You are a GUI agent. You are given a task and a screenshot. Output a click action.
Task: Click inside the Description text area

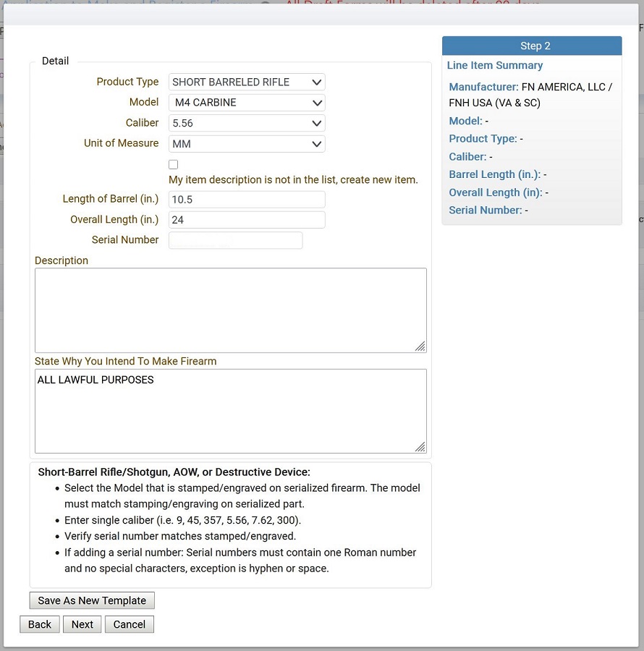230,310
